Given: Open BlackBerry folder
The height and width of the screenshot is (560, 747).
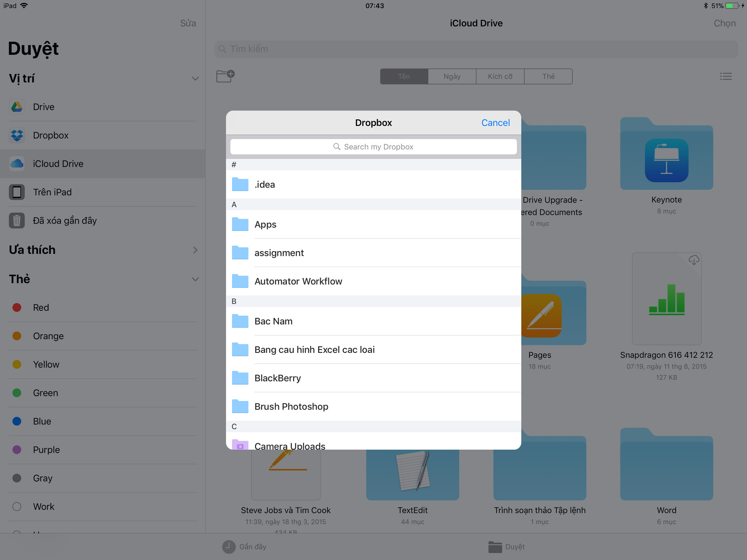Looking at the screenshot, I should pos(373,378).
